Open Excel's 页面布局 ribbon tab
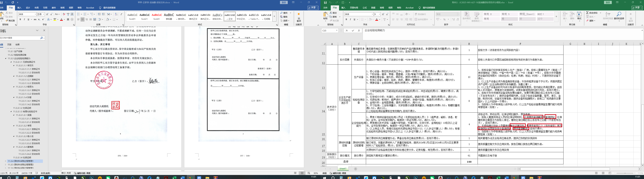This screenshot has height=179, width=644. (x=354, y=8)
